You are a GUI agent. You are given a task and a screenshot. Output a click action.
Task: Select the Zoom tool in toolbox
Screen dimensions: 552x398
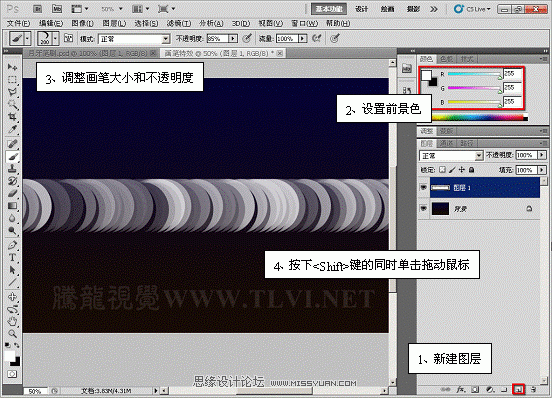pyautogui.click(x=12, y=334)
